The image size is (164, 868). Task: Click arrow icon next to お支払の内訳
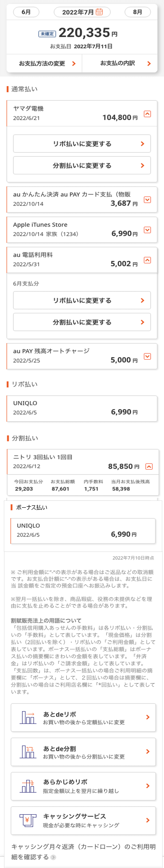[149, 63]
